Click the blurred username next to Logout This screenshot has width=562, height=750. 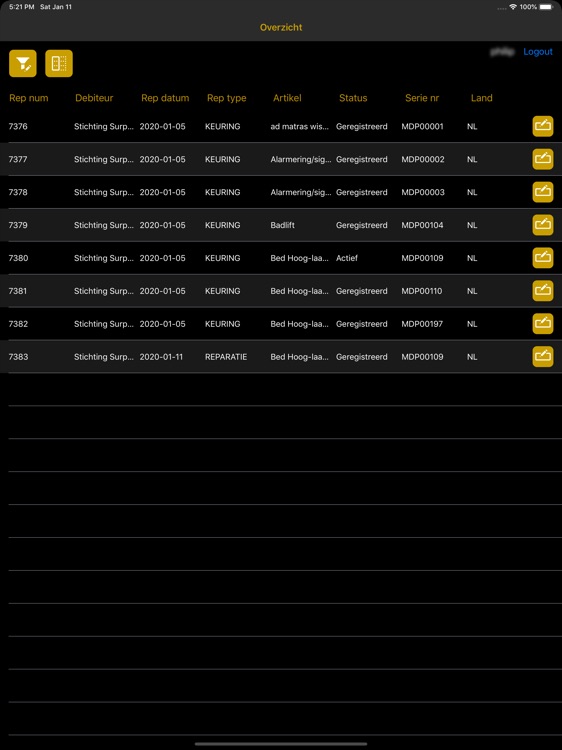(502, 52)
